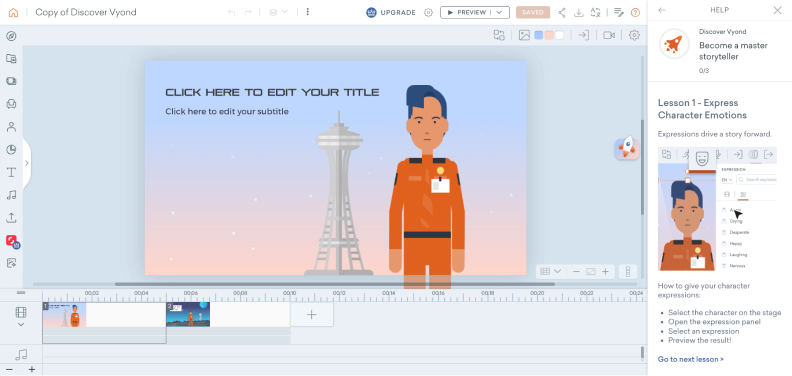Open the AI image generator panel
The image size is (792, 376).
(x=11, y=263)
